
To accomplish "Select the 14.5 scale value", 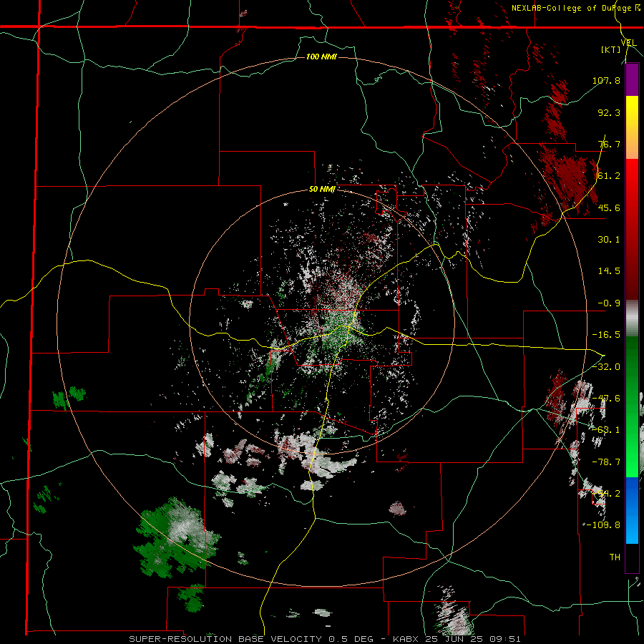I will pos(609,271).
